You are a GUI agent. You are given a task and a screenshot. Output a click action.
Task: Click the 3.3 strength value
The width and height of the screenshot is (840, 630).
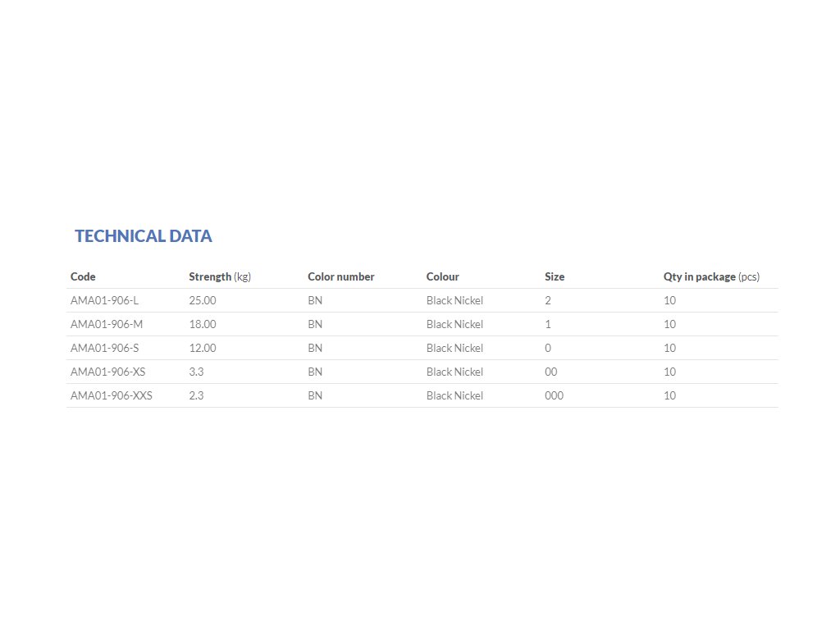[x=196, y=372]
